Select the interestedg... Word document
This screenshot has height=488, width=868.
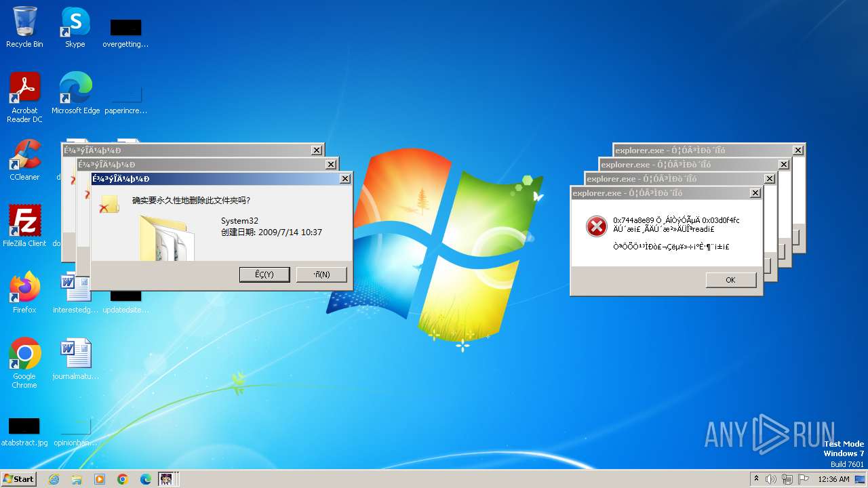[x=75, y=293]
